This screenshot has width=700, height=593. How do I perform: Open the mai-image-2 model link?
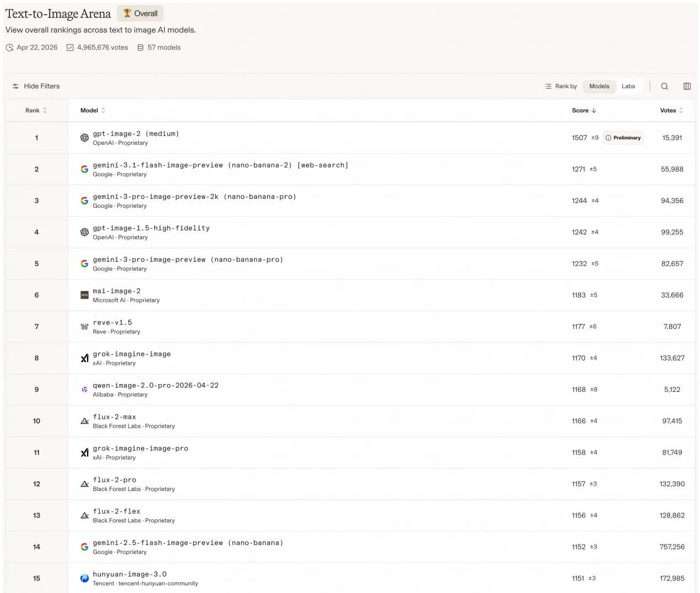(x=117, y=290)
